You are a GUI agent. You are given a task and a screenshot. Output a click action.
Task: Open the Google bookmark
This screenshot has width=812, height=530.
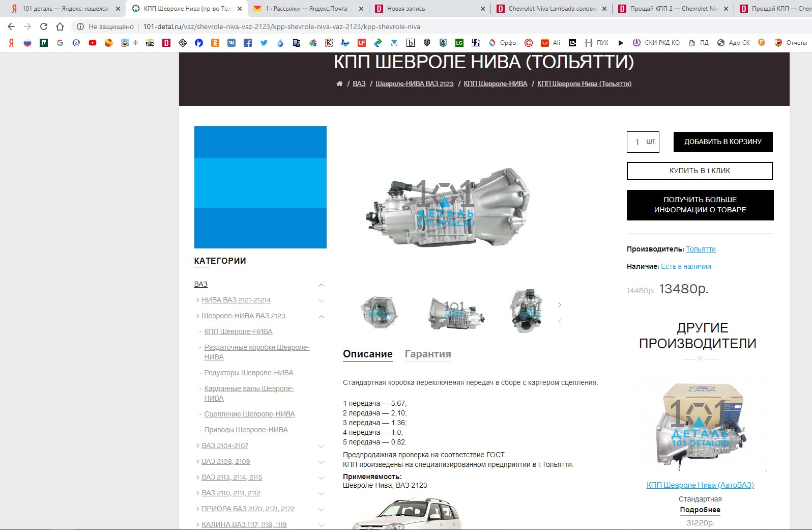(x=60, y=43)
